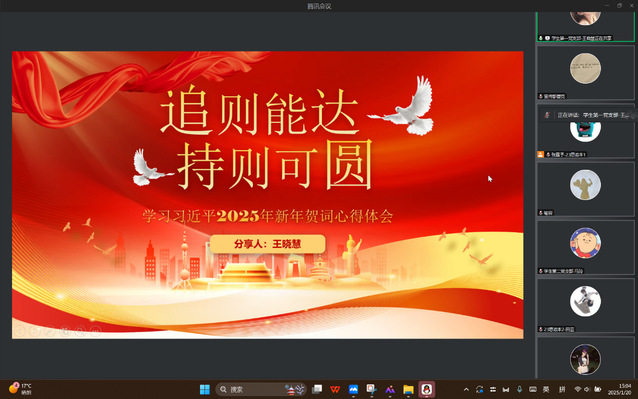The height and width of the screenshot is (399, 638).
Task: Toggle the Pinyin input method indicator
Action: coord(562,389)
